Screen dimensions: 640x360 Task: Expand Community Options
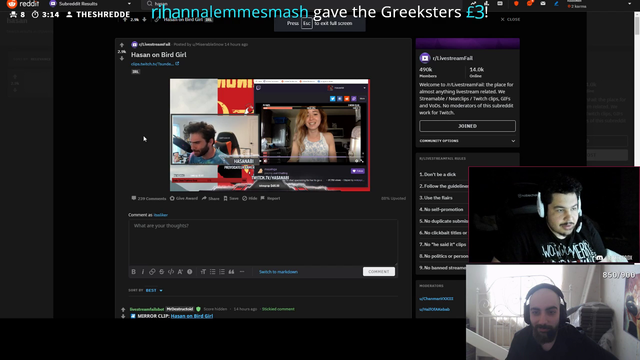(x=467, y=141)
